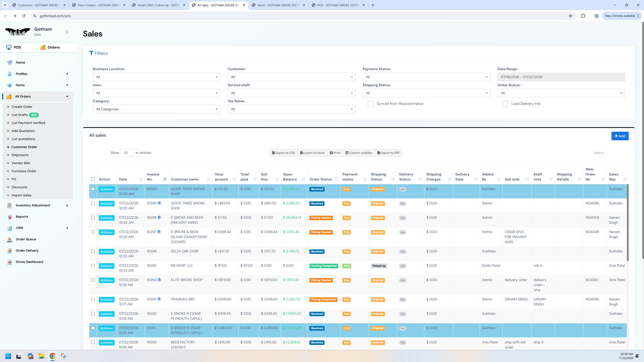The image size is (644, 362).
Task: Click the Date Range field
Action: pyautogui.click(x=561, y=77)
